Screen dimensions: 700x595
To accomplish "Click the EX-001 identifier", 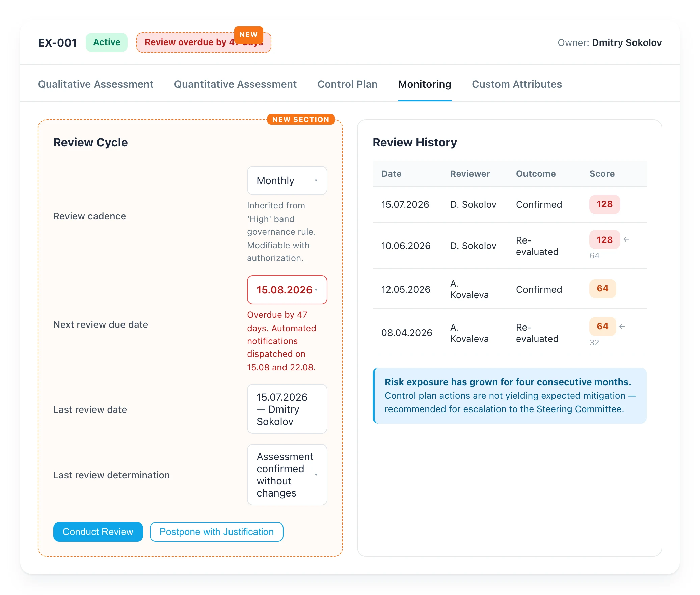I will [x=57, y=43].
